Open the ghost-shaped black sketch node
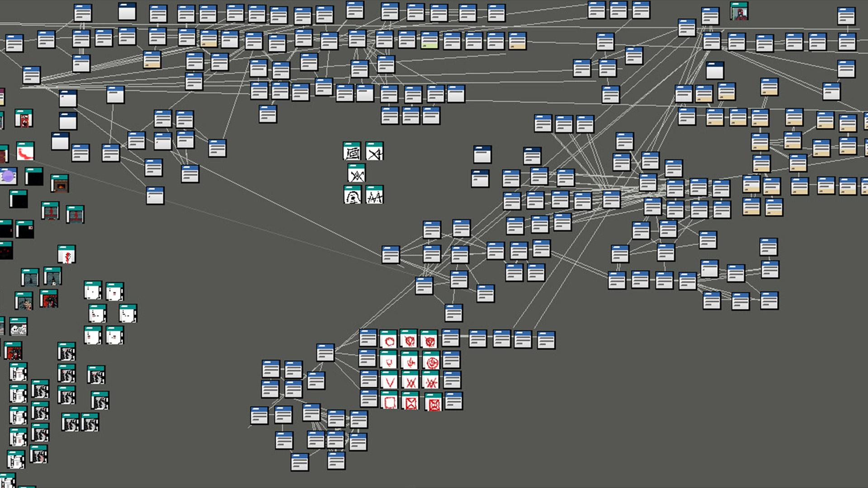 click(352, 196)
